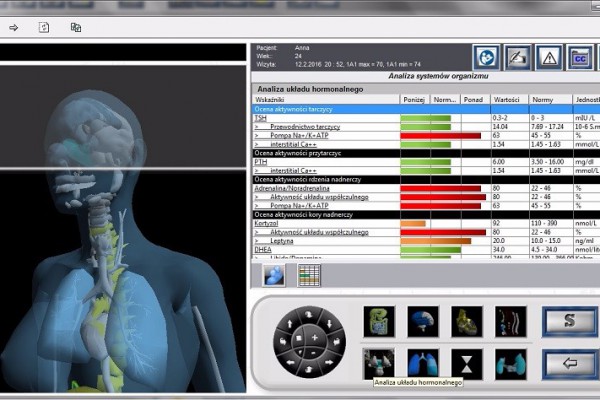This screenshot has height=400, width=600.
Task: Click the forward arrow in top toolbar
Action: 14,27
